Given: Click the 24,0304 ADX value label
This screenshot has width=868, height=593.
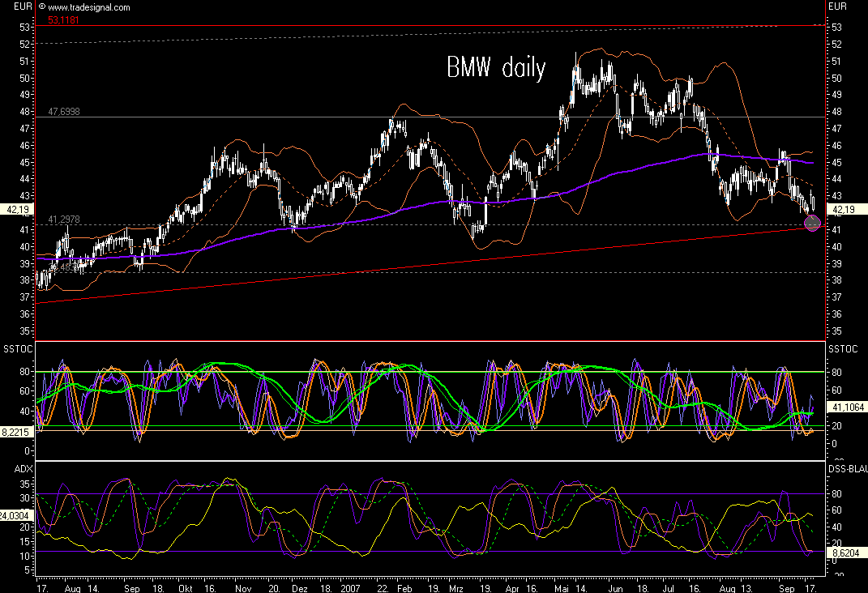Looking at the screenshot, I should coord(16,514).
